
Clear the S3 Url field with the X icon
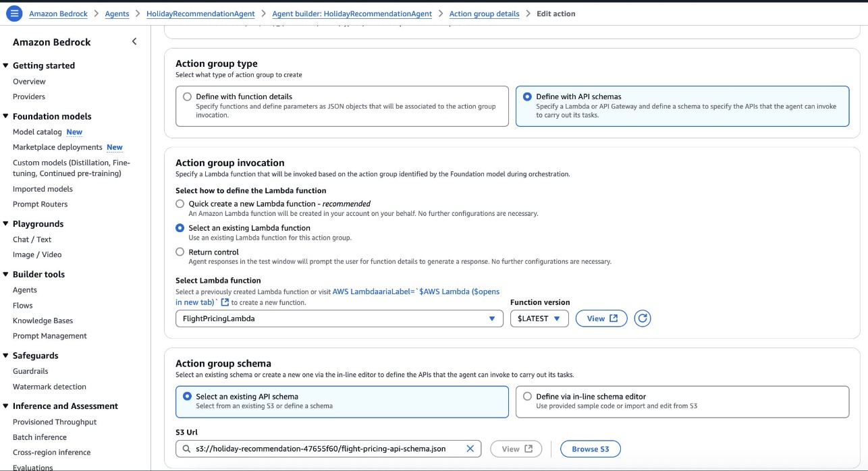(470, 449)
